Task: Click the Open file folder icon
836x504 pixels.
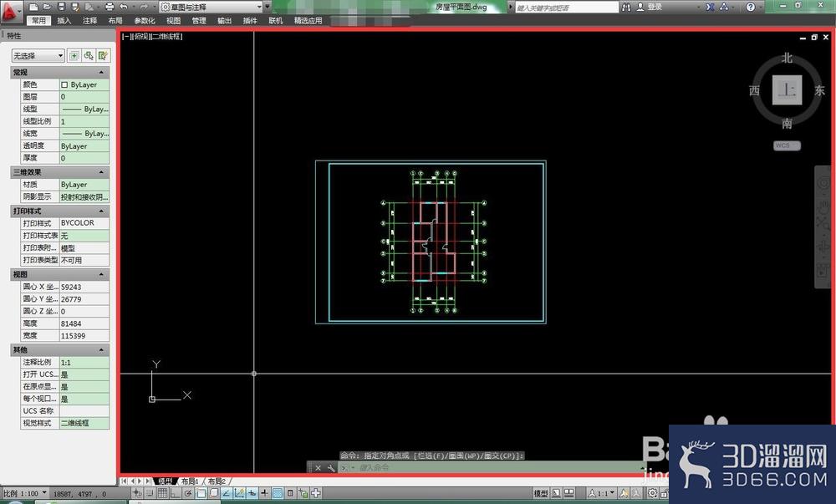Action: pos(47,7)
